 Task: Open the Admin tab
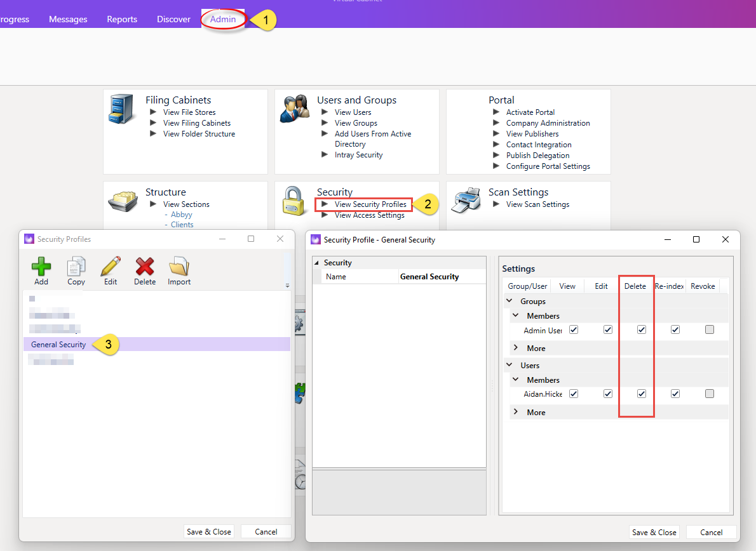[223, 19]
